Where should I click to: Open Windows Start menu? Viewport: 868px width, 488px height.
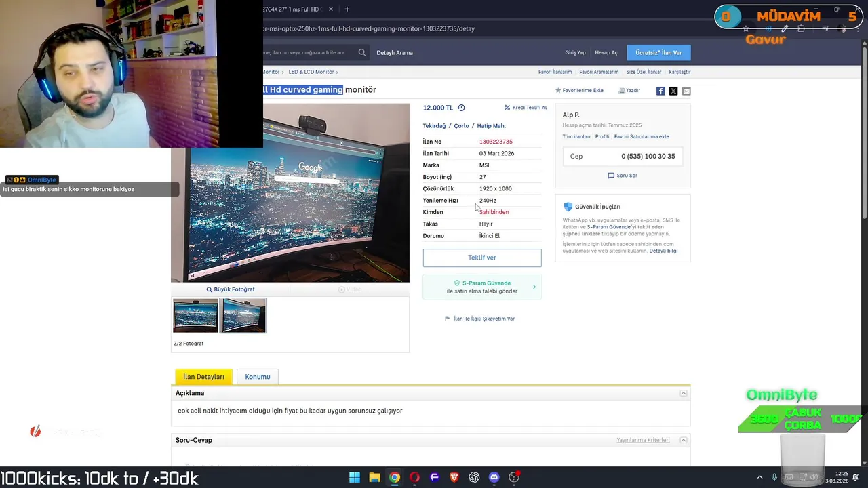point(355,477)
